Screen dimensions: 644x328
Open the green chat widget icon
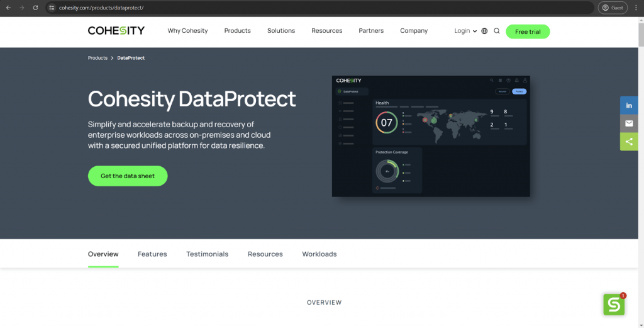point(614,305)
